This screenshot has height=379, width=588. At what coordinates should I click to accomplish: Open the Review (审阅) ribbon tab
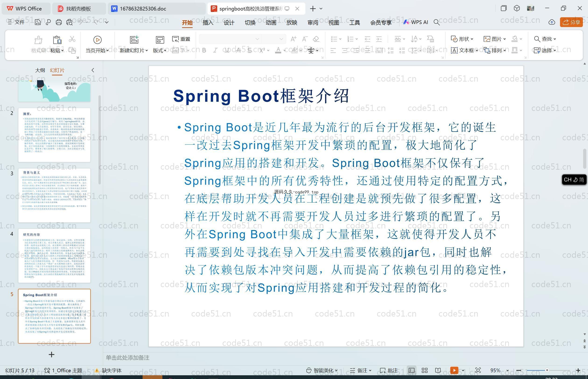(313, 23)
